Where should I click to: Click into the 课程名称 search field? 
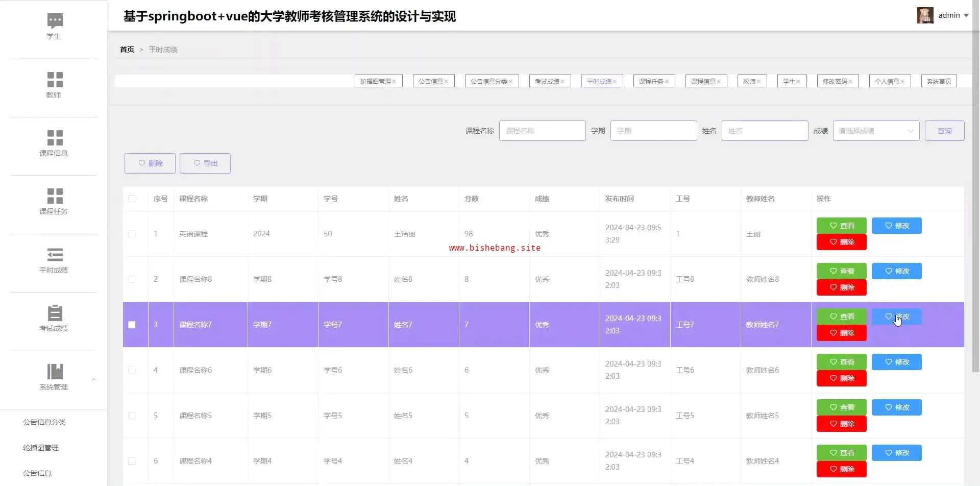tap(542, 131)
